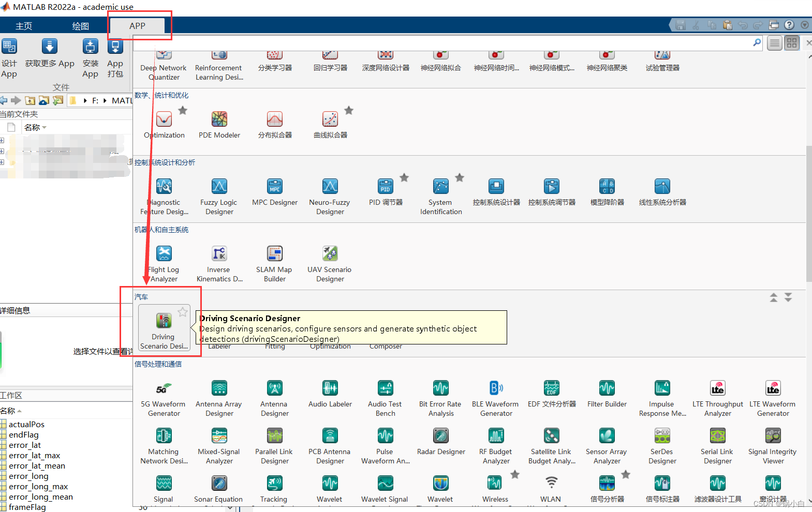Switch to the 绘图 tab
The width and height of the screenshot is (812, 512).
tap(81, 26)
